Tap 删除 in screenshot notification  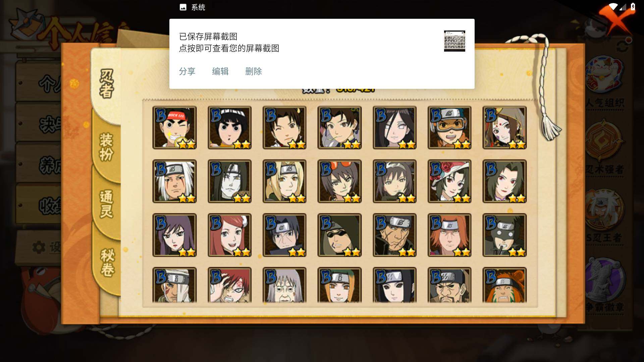(254, 71)
